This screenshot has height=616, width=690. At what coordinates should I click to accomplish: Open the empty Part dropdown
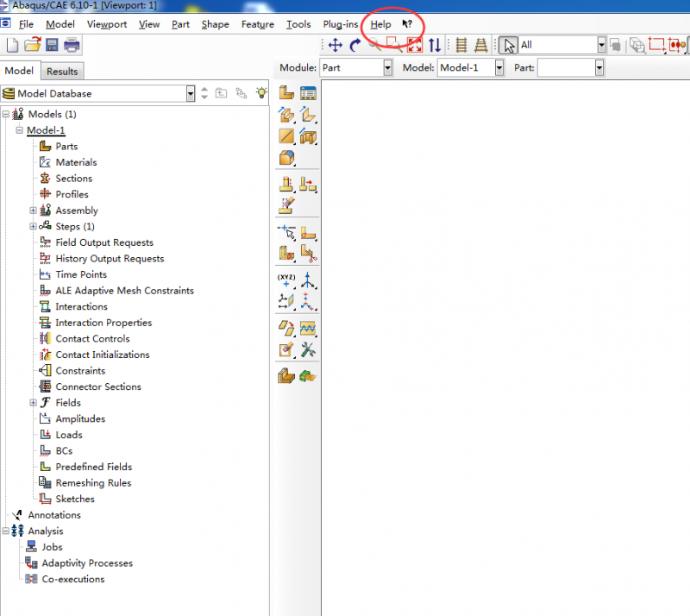(599, 68)
